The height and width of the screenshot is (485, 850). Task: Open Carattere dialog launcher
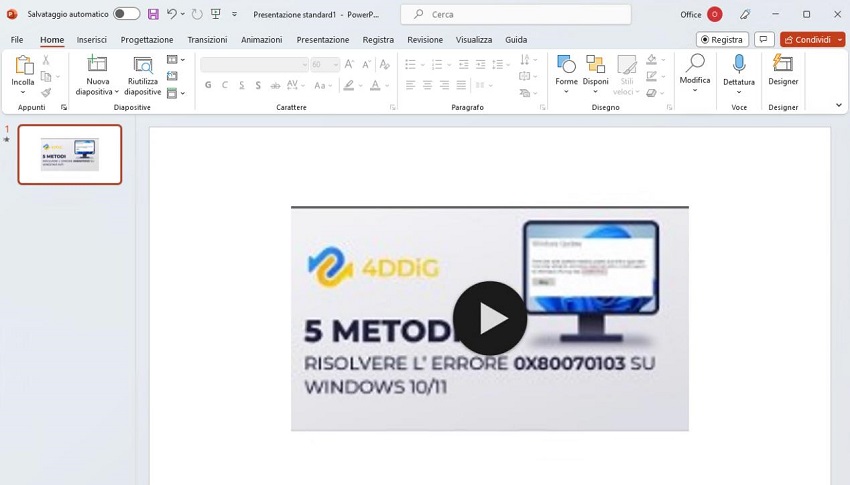[x=392, y=107]
